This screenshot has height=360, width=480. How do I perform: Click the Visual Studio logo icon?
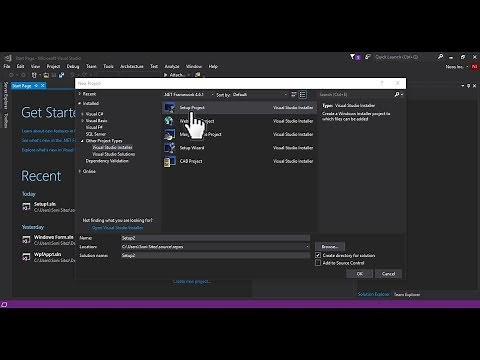click(8, 58)
